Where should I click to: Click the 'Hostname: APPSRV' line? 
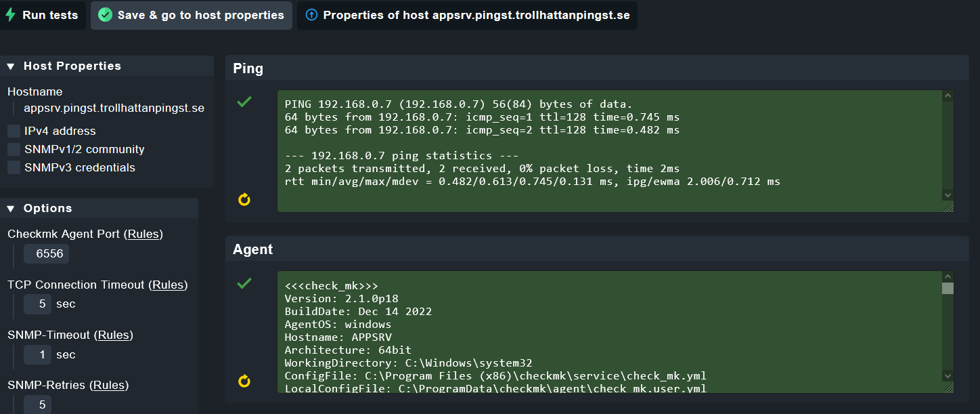(338, 337)
